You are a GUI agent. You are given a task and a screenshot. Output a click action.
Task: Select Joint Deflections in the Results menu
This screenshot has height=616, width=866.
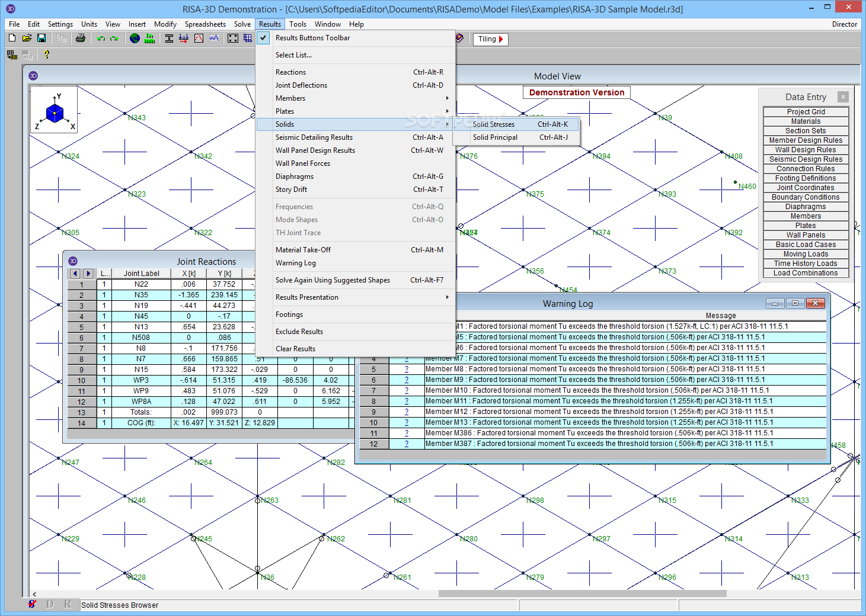(356, 85)
